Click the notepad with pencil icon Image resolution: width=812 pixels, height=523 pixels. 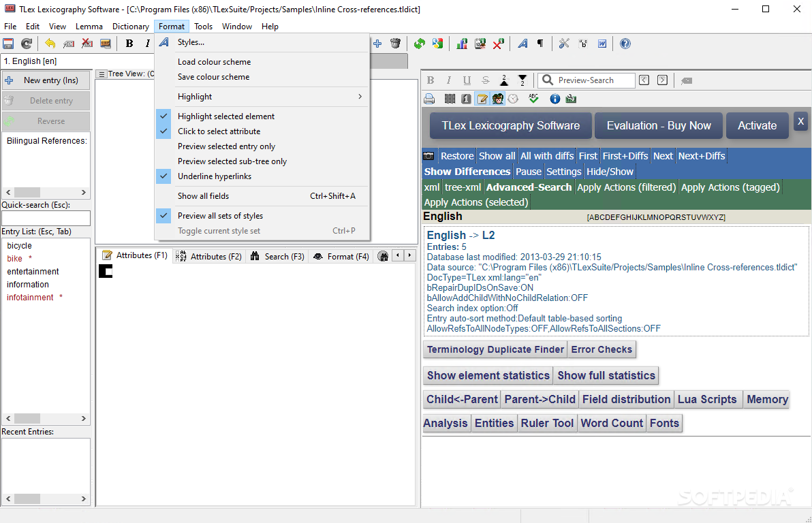coord(482,98)
